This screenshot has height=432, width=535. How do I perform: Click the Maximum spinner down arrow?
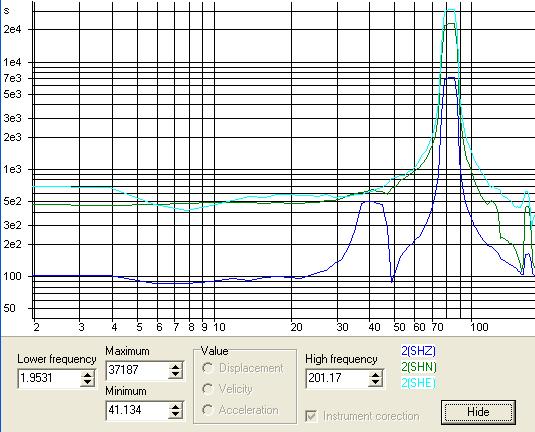(175, 374)
